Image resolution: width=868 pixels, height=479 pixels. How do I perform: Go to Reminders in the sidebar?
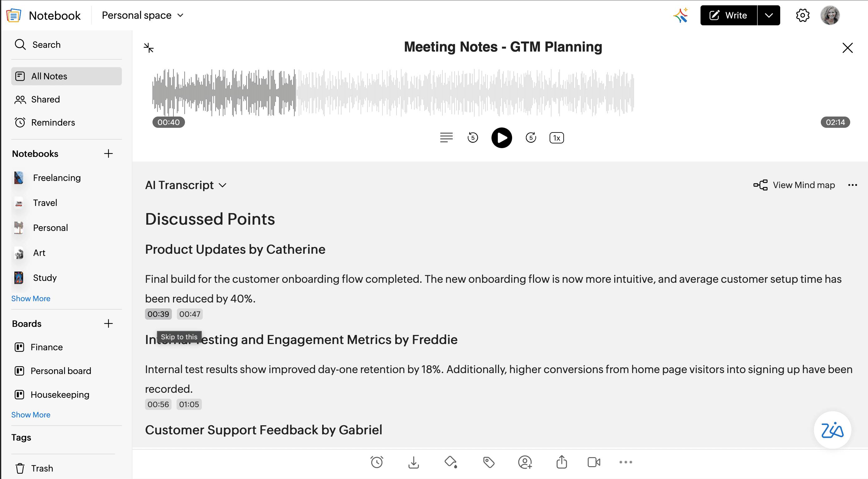tap(53, 122)
